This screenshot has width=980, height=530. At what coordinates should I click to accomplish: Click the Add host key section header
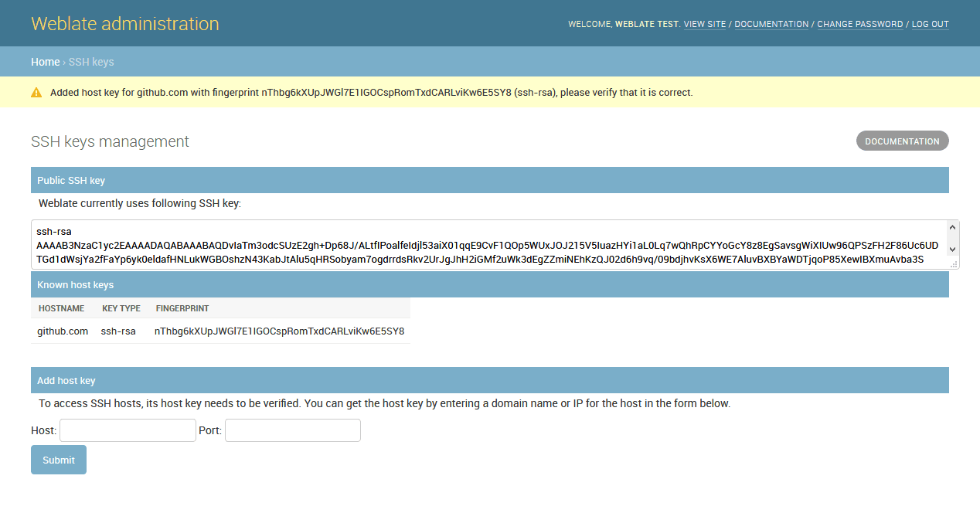coord(490,380)
